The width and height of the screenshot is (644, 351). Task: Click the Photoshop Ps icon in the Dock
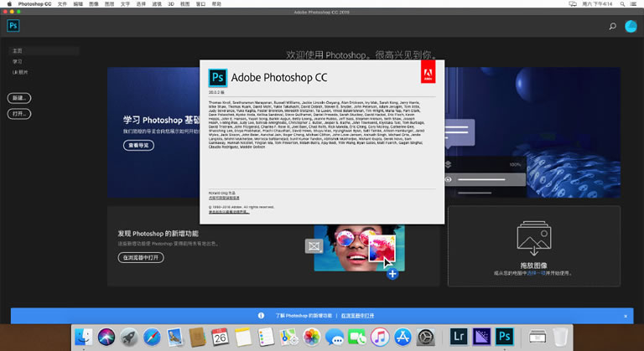504,337
